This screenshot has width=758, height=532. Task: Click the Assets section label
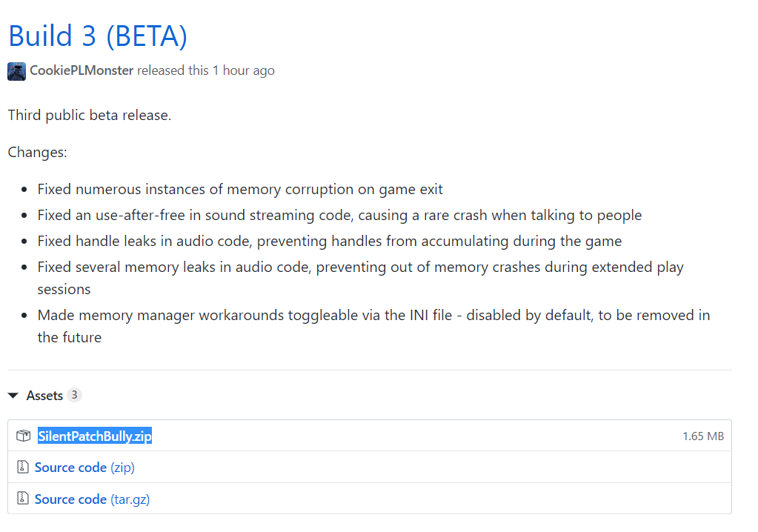(x=44, y=396)
